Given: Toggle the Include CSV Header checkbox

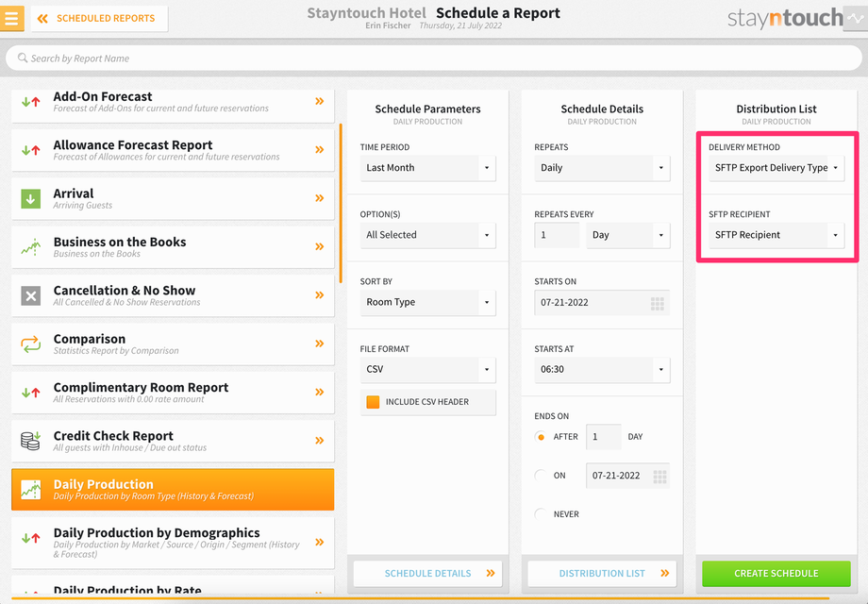Looking at the screenshot, I should pyautogui.click(x=373, y=402).
